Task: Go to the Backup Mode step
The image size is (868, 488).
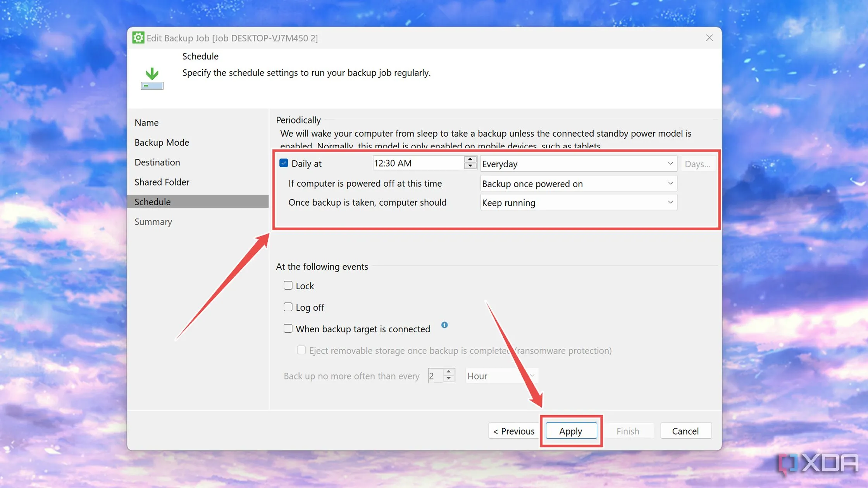Action: coord(162,143)
